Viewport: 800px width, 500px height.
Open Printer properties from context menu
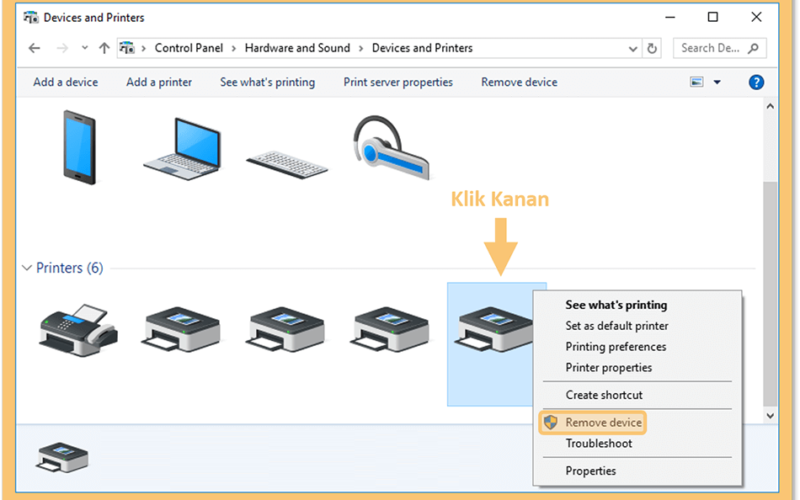(608, 367)
